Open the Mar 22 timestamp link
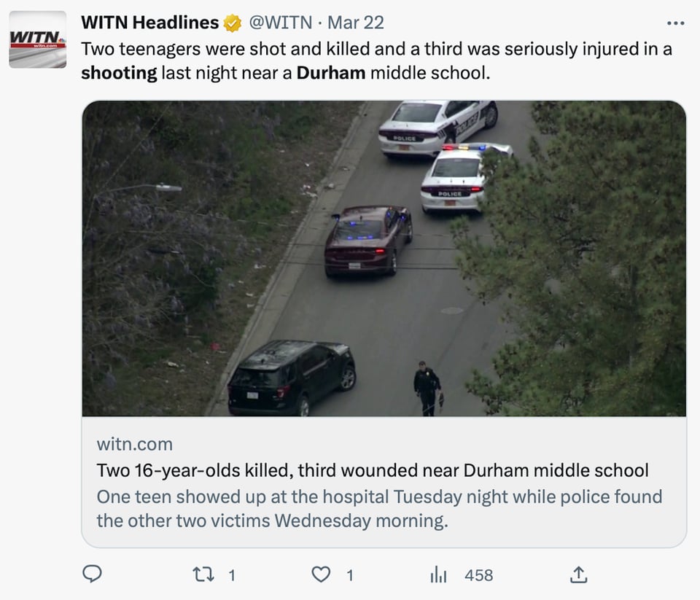 (356, 23)
